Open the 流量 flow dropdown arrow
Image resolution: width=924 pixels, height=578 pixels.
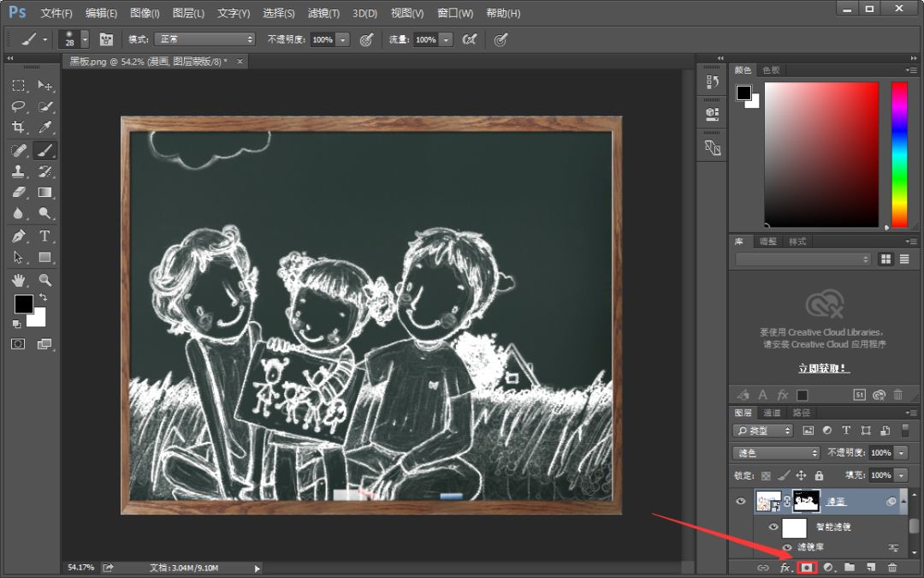pos(446,39)
